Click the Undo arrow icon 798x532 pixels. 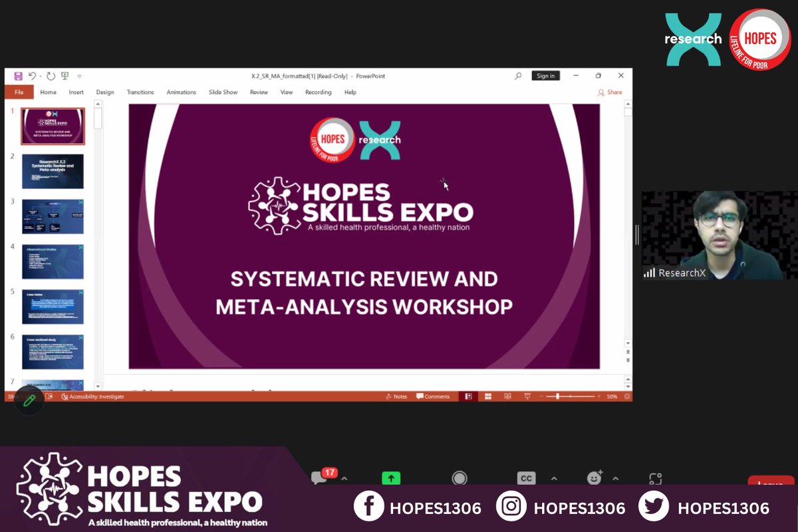coord(31,76)
